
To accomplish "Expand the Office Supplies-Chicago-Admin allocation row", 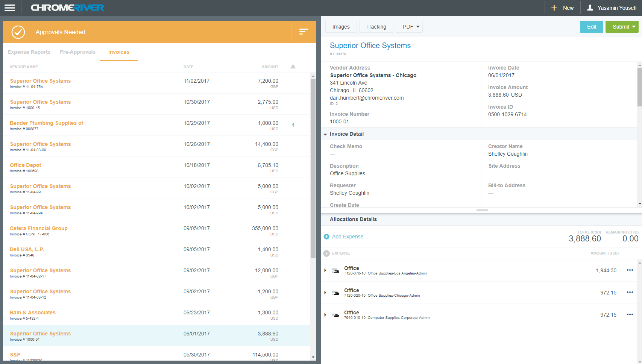I will pyautogui.click(x=325, y=293).
